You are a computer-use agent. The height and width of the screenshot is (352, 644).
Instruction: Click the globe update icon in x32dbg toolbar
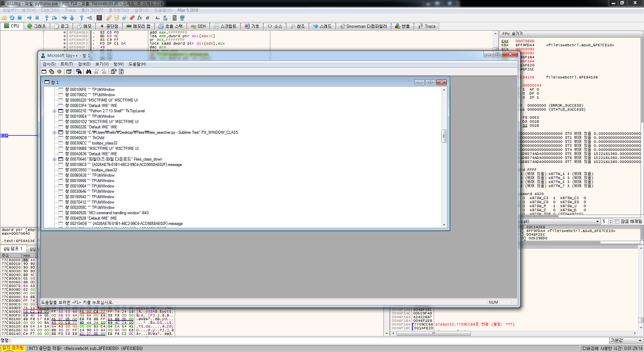pyautogui.click(x=182, y=18)
